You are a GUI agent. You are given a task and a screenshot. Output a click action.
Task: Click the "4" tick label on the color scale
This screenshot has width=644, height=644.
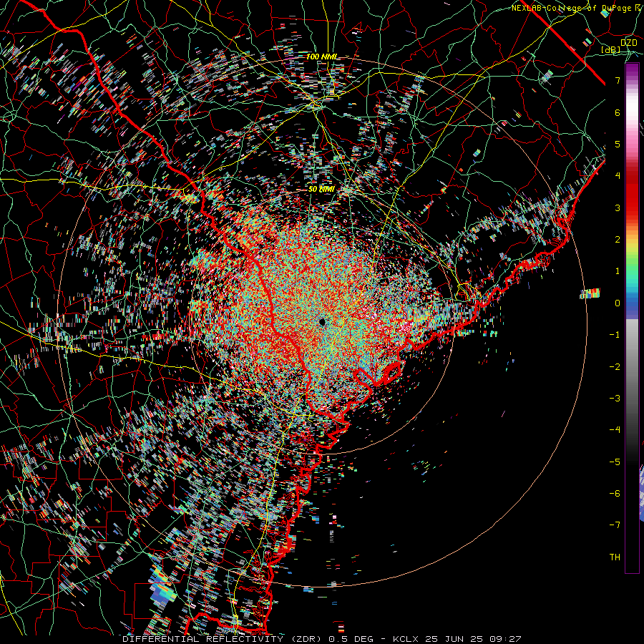[618, 176]
